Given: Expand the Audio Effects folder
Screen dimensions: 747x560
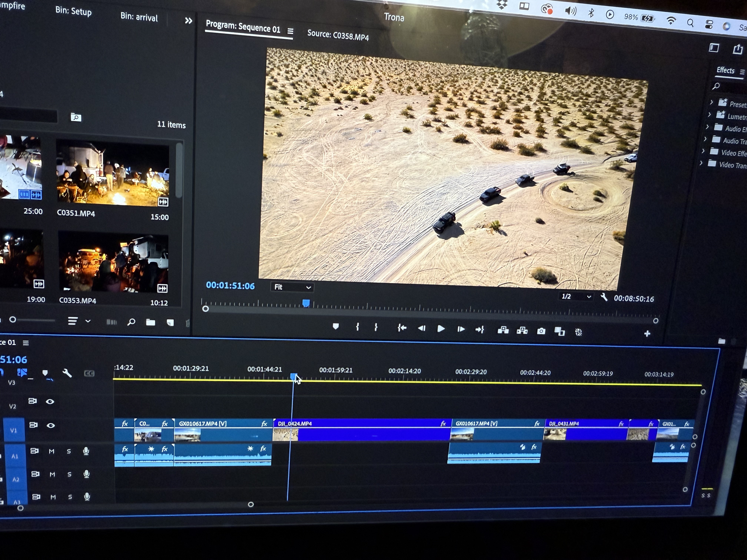Looking at the screenshot, I should click(x=707, y=127).
